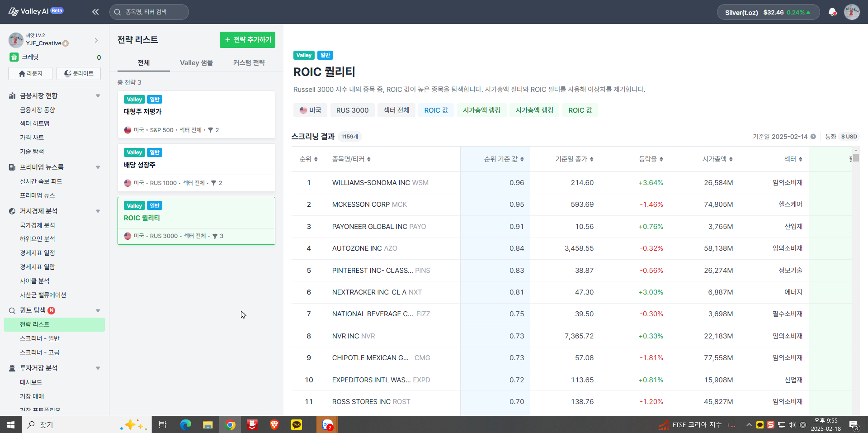
Task: Collapse the 투자거장 분석 section arrow
Action: (98, 368)
